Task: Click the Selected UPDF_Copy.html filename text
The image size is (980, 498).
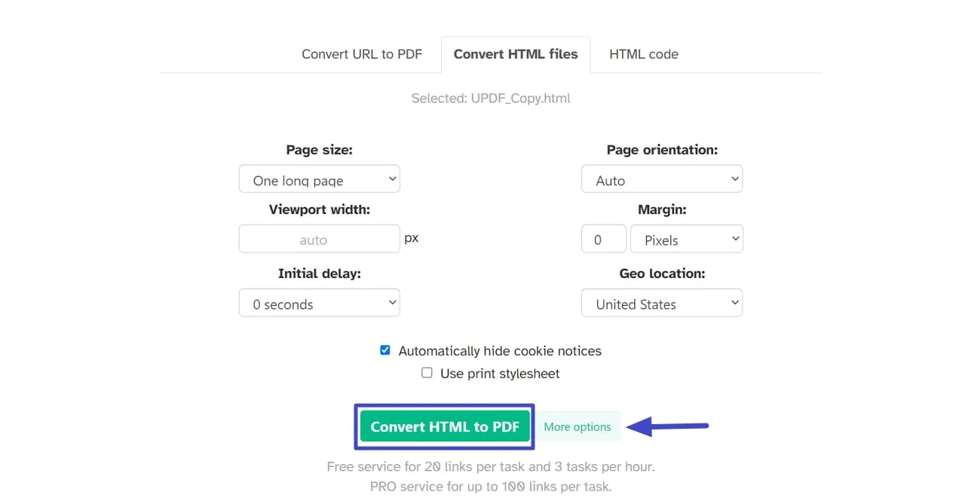Action: click(x=490, y=97)
